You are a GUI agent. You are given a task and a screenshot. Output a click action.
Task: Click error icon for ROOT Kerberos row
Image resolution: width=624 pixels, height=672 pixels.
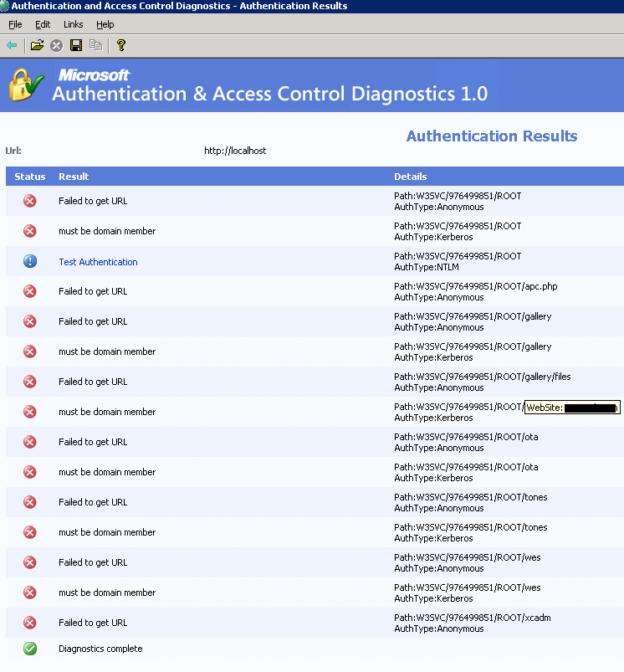(x=30, y=231)
